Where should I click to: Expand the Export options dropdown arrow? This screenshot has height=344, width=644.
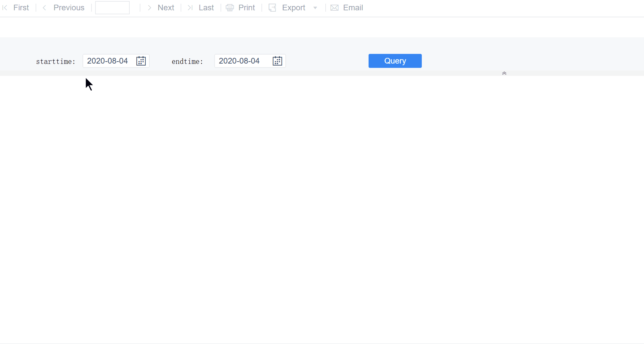coord(315,8)
